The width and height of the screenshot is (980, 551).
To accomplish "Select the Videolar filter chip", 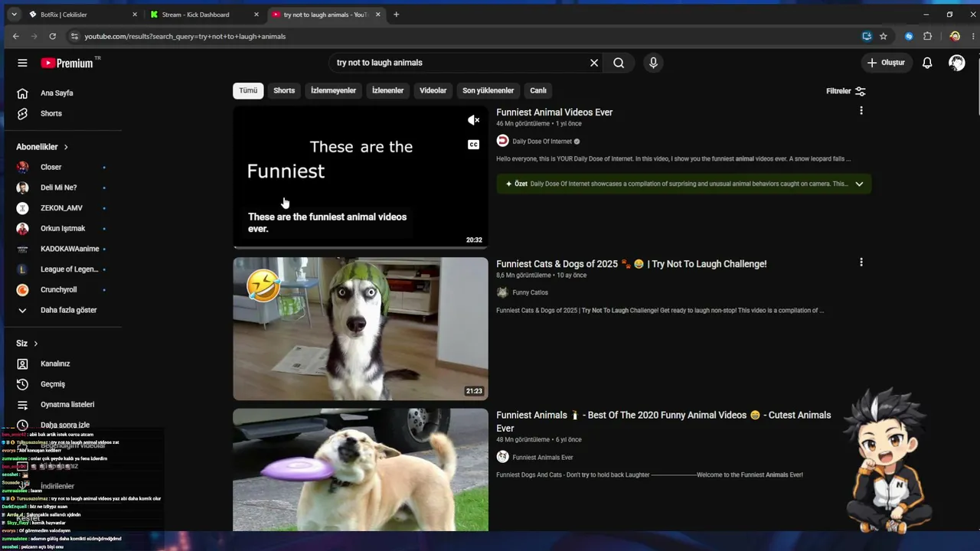I will pos(433,90).
